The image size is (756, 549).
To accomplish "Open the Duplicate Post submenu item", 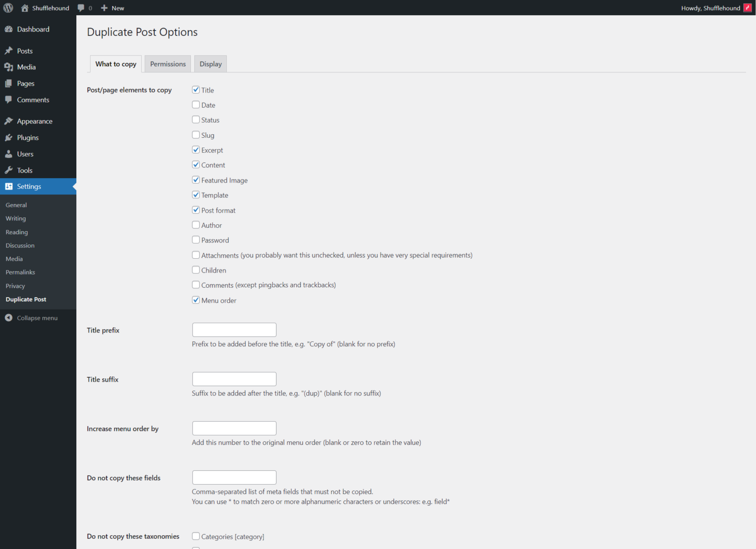I will click(x=26, y=299).
